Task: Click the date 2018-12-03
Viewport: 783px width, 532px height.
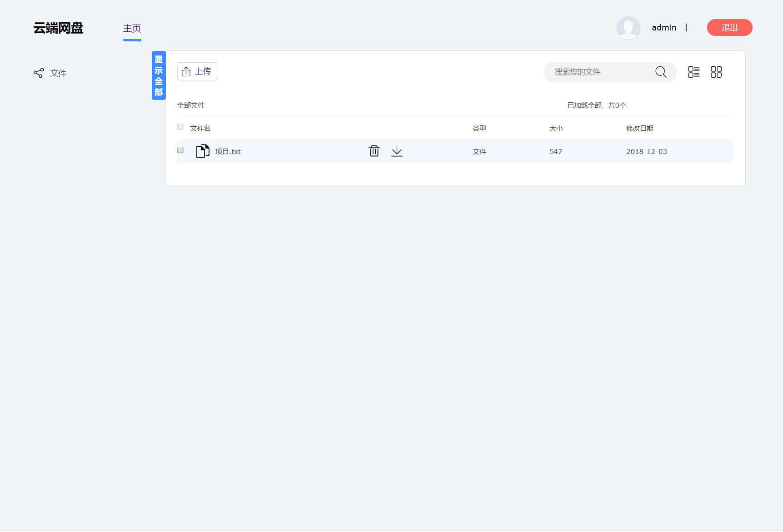Action: [647, 152]
